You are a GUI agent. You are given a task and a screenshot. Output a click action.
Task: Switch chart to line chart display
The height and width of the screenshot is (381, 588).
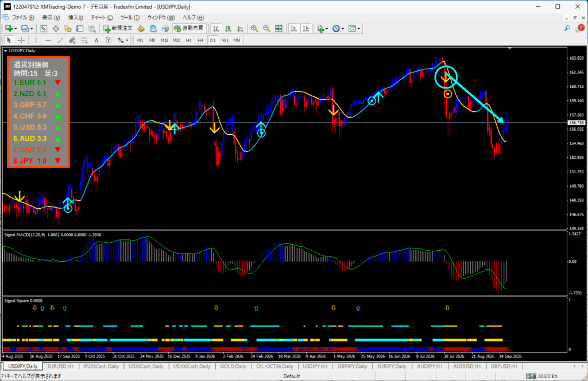coord(240,29)
